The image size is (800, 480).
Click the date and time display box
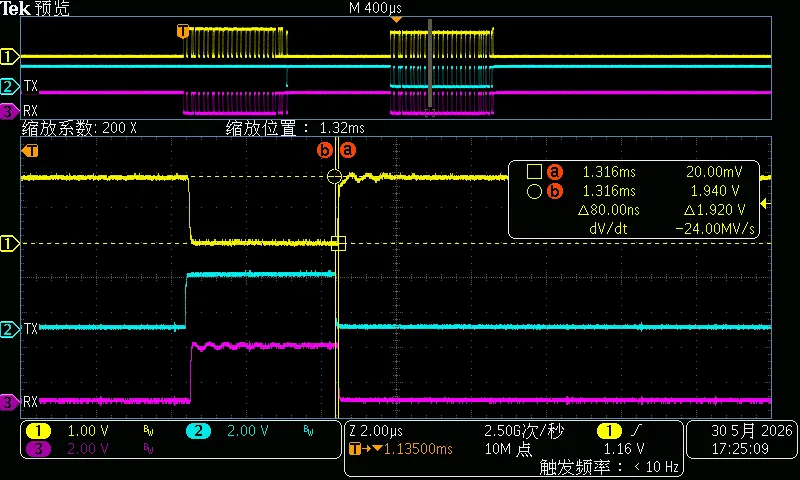pyautogui.click(x=742, y=440)
